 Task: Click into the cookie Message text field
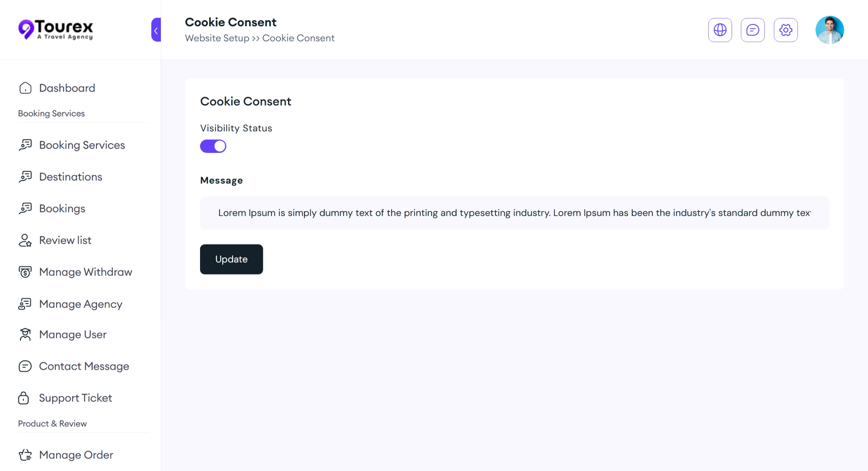pos(514,213)
